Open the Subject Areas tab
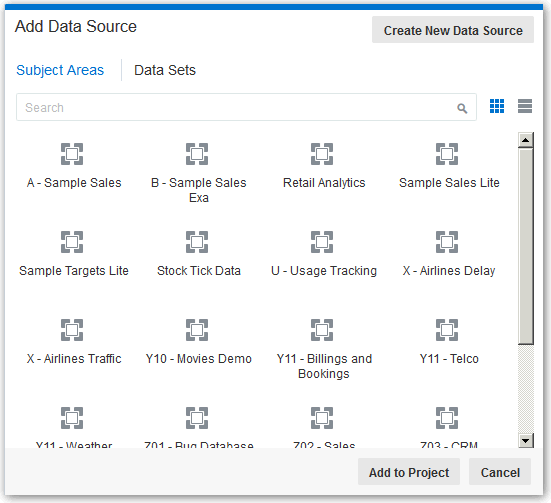The height and width of the screenshot is (503, 551). 60,70
